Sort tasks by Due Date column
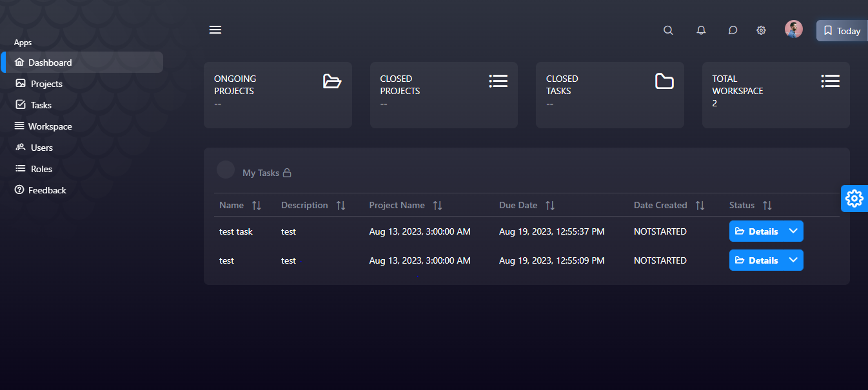This screenshot has width=868, height=390. click(x=550, y=206)
